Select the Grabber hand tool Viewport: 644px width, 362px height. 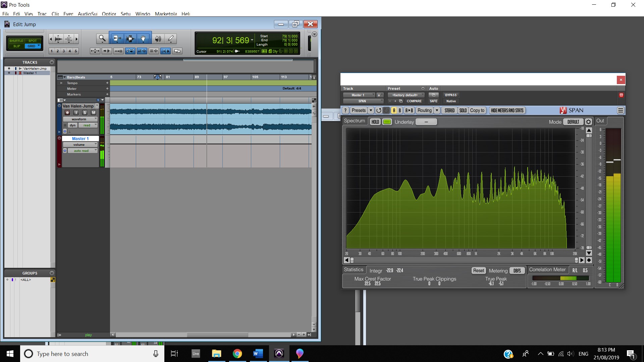(143, 39)
